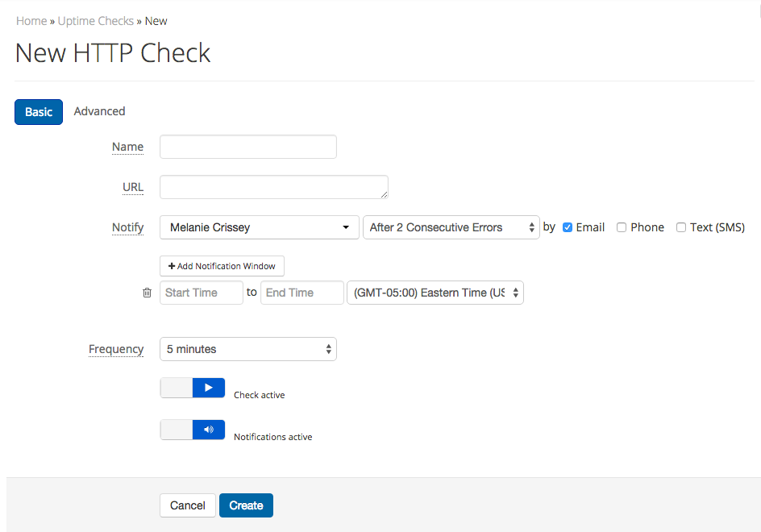Enable the Text (SMS) checkbox
This screenshot has width=761, height=532.
tap(681, 227)
